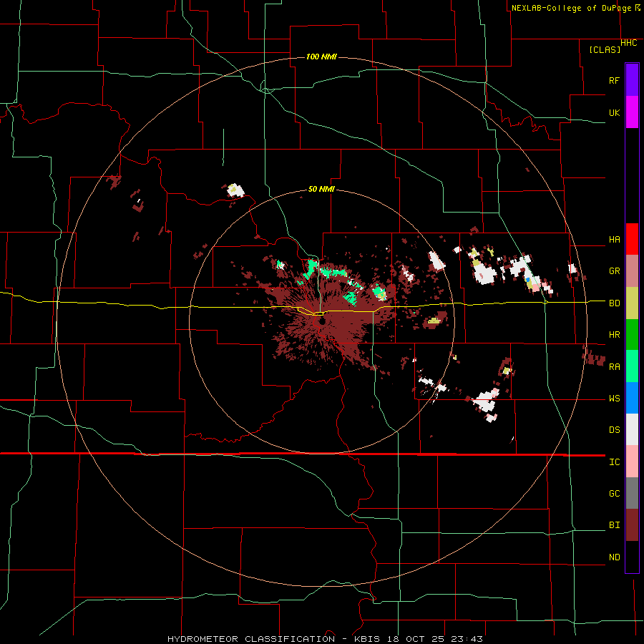Click the [CLAS] legend header
Viewport: 644px width, 644px height.
click(x=605, y=50)
